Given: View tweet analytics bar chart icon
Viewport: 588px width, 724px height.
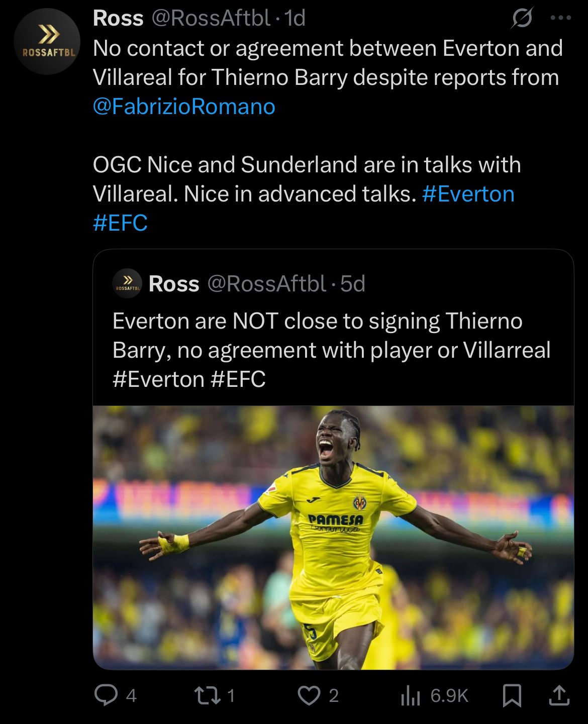Looking at the screenshot, I should click(x=411, y=695).
